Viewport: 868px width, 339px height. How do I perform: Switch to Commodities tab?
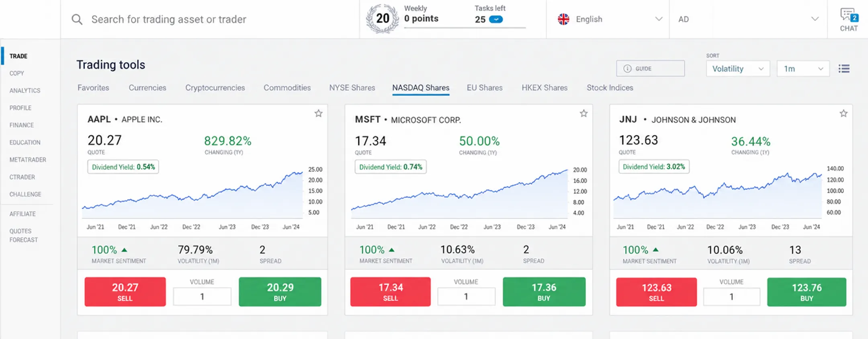tap(287, 88)
